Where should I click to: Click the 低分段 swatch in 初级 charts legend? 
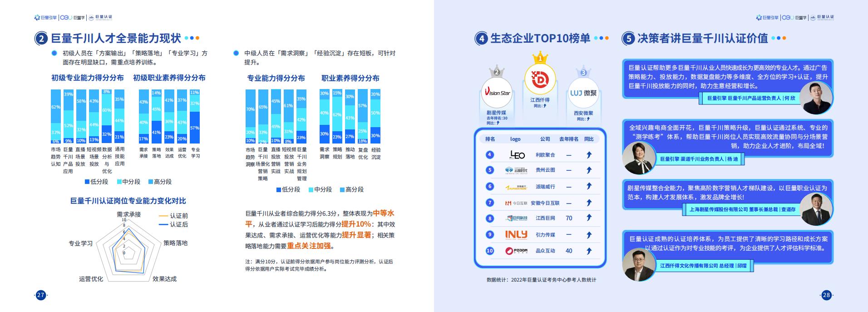tap(87, 182)
